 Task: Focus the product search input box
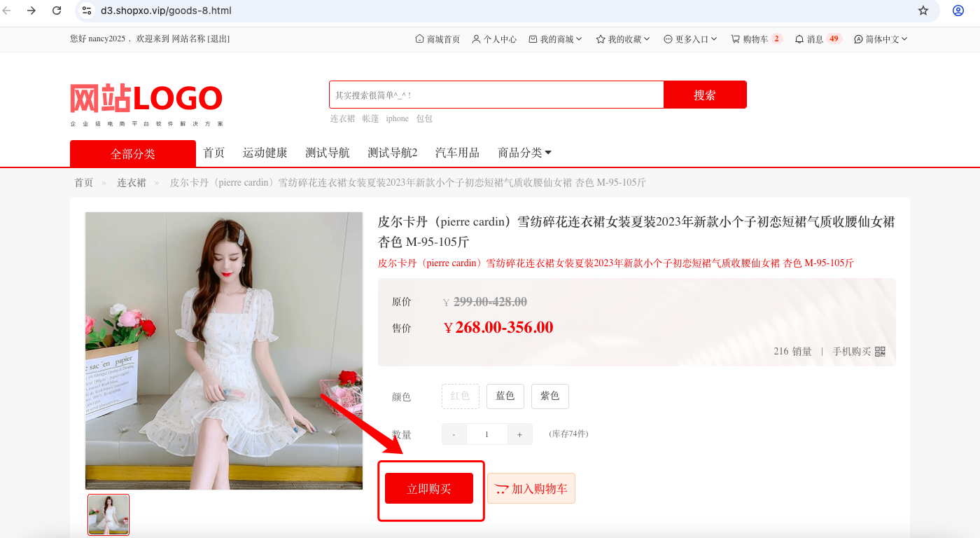point(496,95)
